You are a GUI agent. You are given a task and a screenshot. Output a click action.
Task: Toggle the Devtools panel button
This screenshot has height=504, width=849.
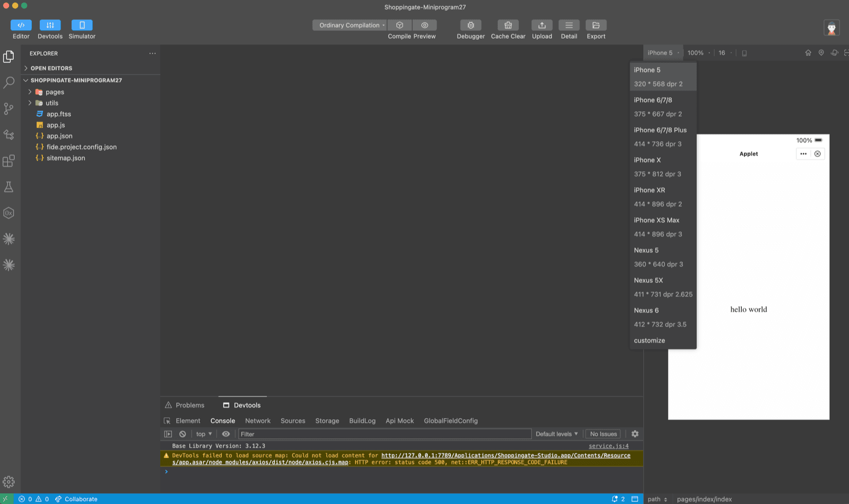[50, 25]
